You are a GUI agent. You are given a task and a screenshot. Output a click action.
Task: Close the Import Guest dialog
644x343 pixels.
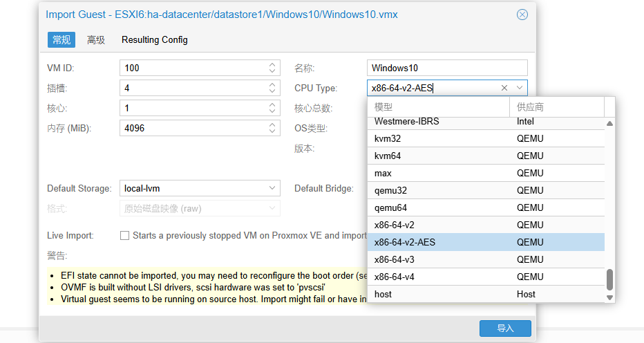(x=522, y=15)
